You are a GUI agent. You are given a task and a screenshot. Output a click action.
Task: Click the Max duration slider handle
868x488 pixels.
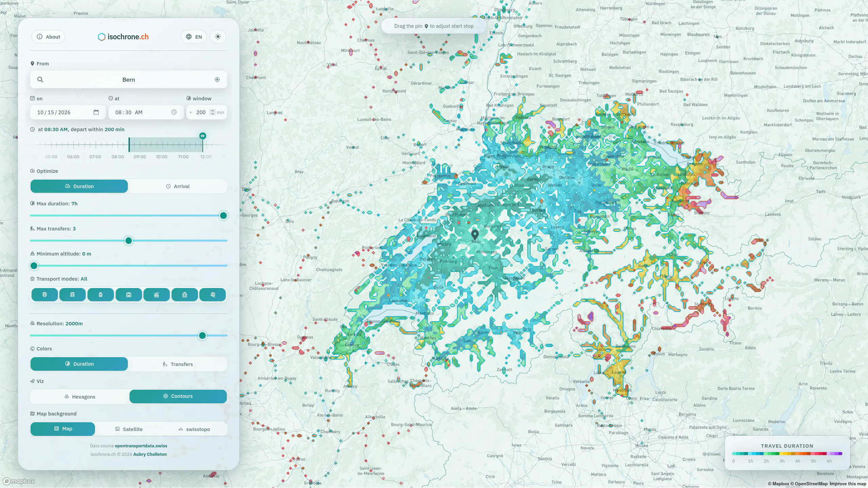pos(223,216)
